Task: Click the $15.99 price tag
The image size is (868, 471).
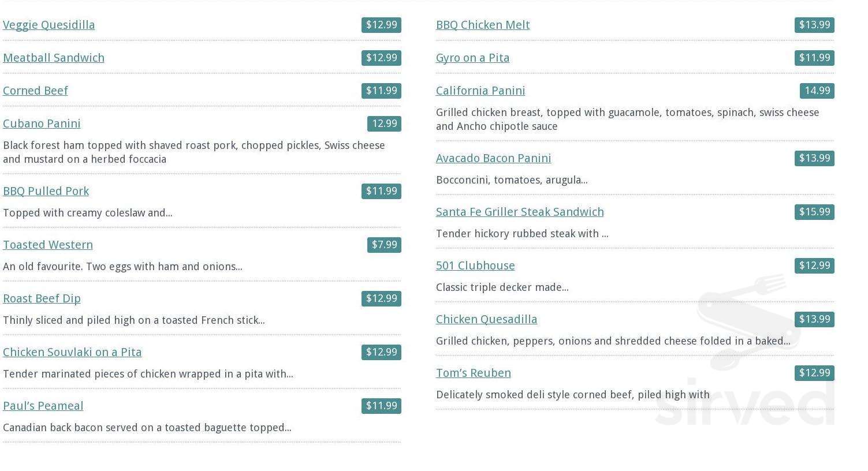Action: point(814,212)
